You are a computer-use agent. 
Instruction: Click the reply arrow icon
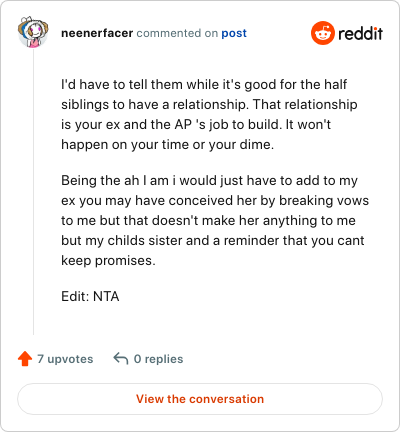tap(121, 359)
